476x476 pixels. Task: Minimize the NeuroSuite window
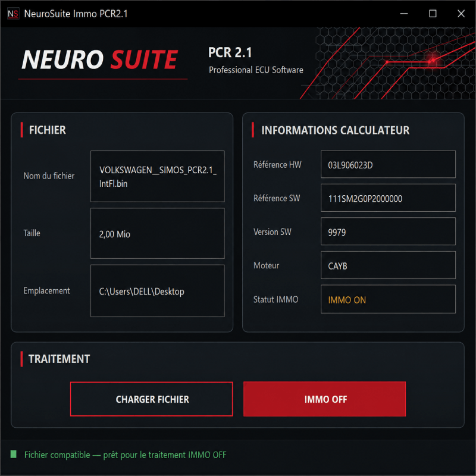[x=404, y=14]
